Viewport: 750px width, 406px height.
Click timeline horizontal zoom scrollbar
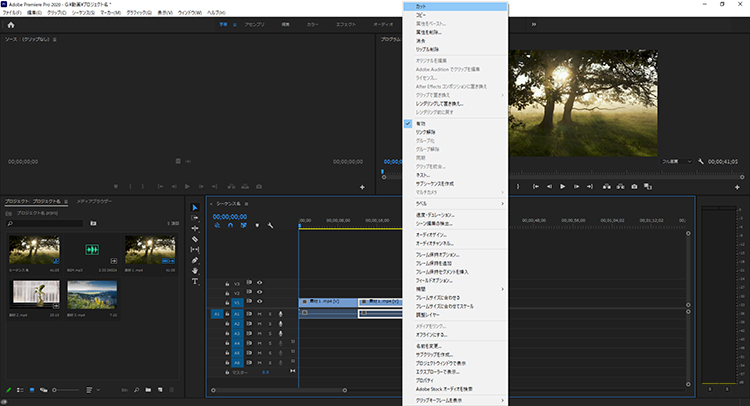point(279,390)
